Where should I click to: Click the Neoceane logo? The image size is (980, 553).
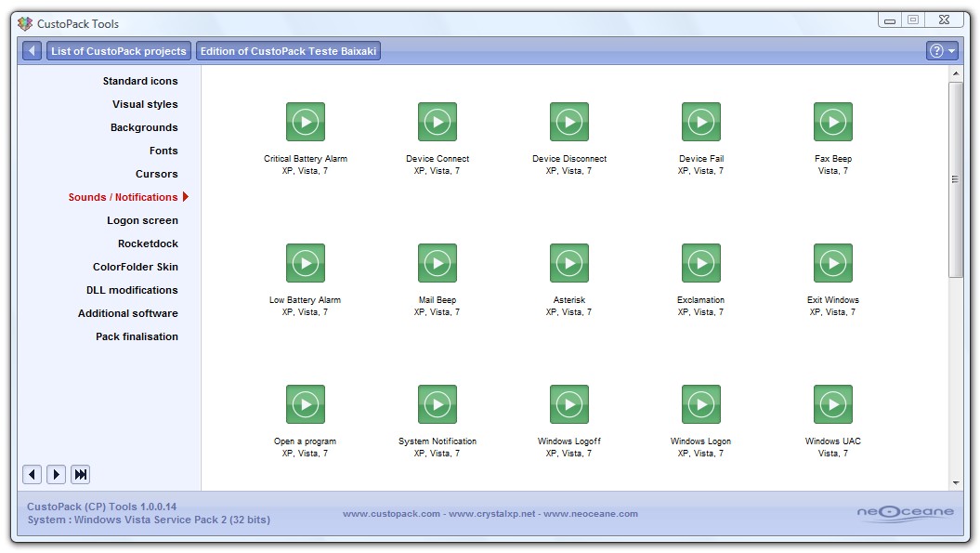click(905, 512)
